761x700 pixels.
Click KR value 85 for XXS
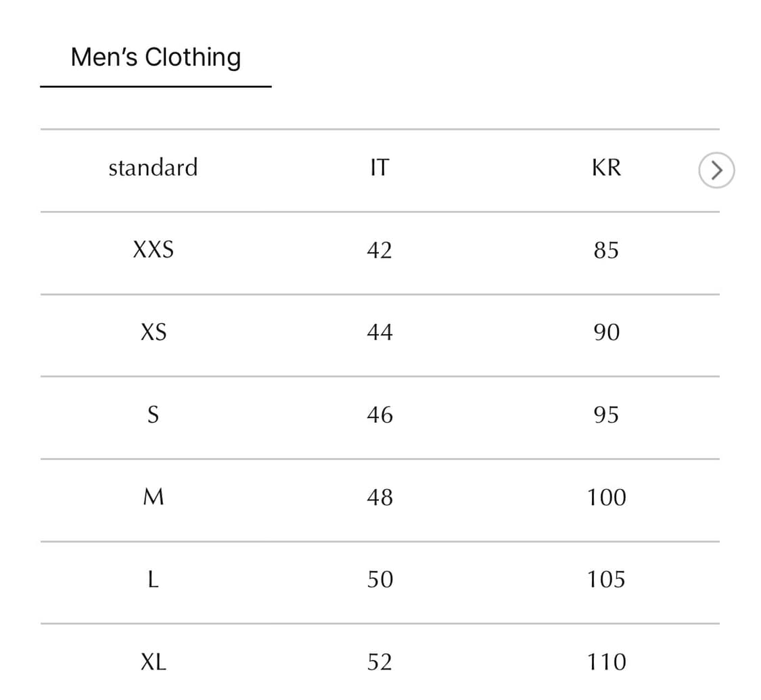606,250
